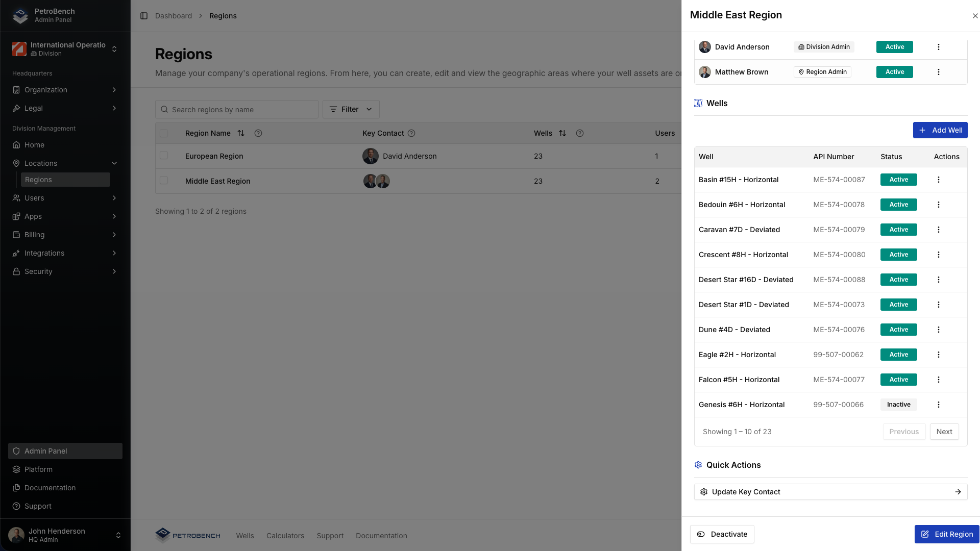This screenshot has width=980, height=551.
Task: Click the Add Well button
Action: pos(940,130)
